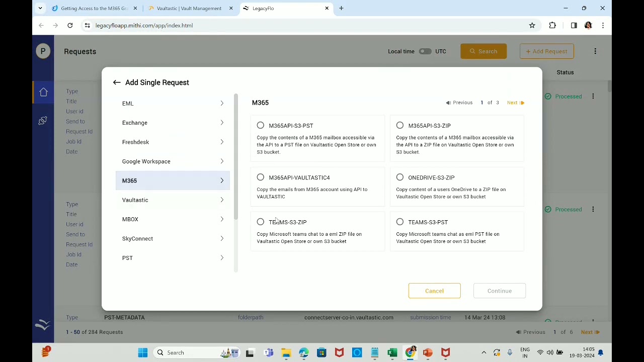Open PowerPoint in taskbar
644x362 pixels.
tap(428, 353)
